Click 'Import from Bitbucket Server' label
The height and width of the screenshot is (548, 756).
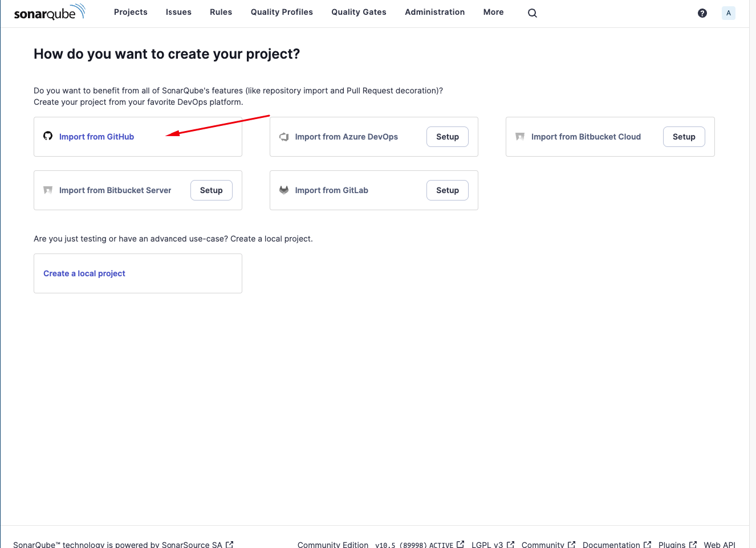(x=115, y=190)
